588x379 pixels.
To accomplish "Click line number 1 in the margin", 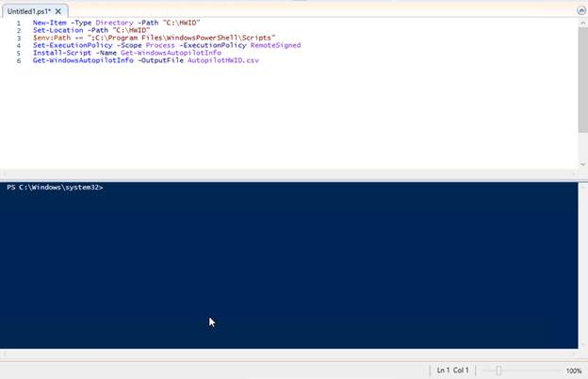I will pos(18,23).
